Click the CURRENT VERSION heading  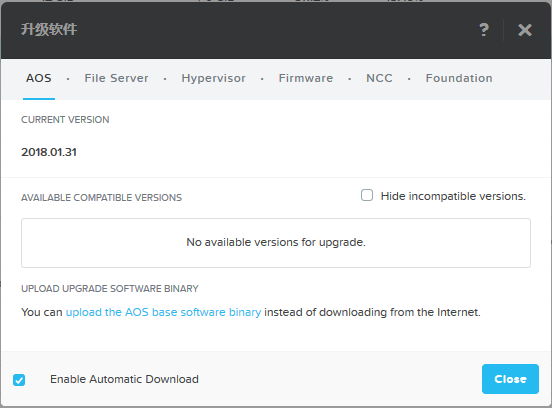(x=65, y=120)
